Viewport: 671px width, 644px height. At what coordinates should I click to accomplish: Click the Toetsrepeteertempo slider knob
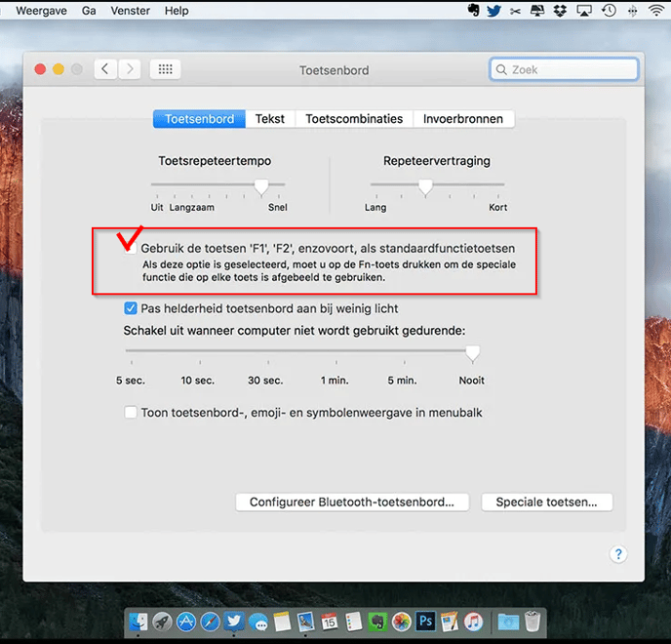261,187
